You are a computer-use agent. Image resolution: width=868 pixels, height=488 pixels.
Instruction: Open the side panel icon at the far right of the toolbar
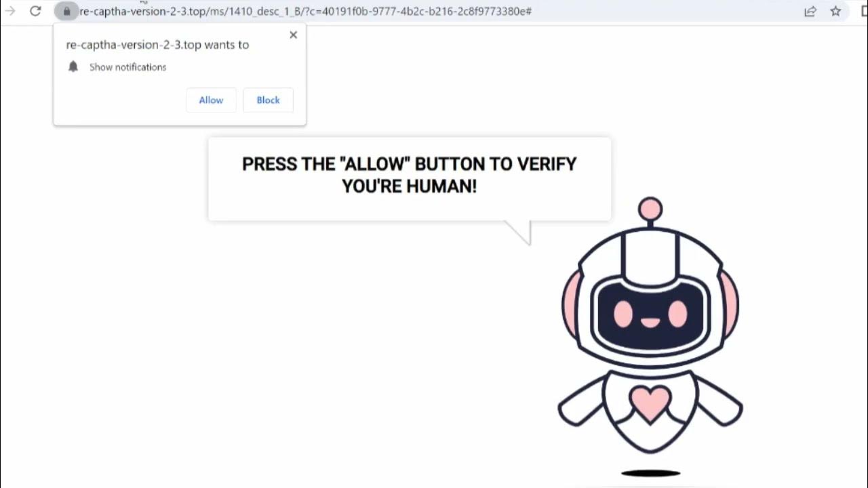[864, 11]
